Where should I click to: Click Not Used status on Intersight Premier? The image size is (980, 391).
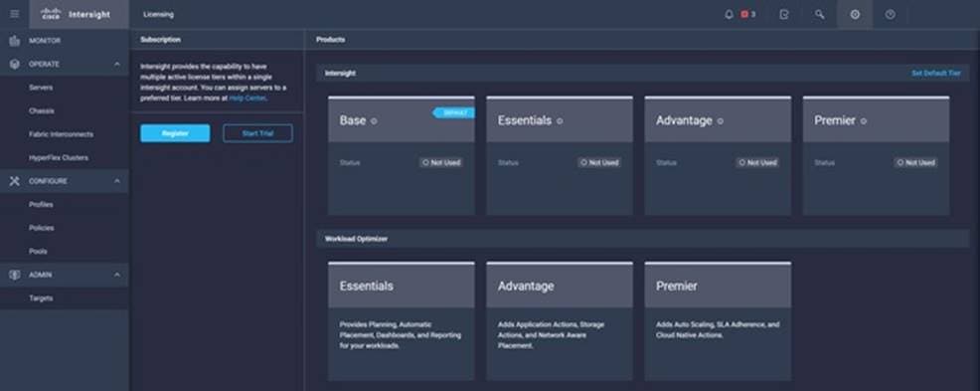(915, 162)
